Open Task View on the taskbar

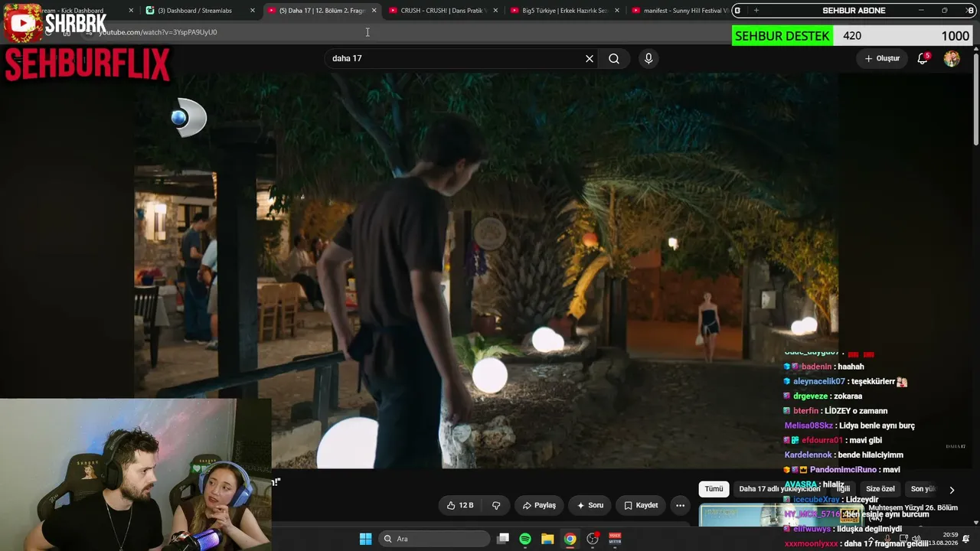pyautogui.click(x=503, y=539)
